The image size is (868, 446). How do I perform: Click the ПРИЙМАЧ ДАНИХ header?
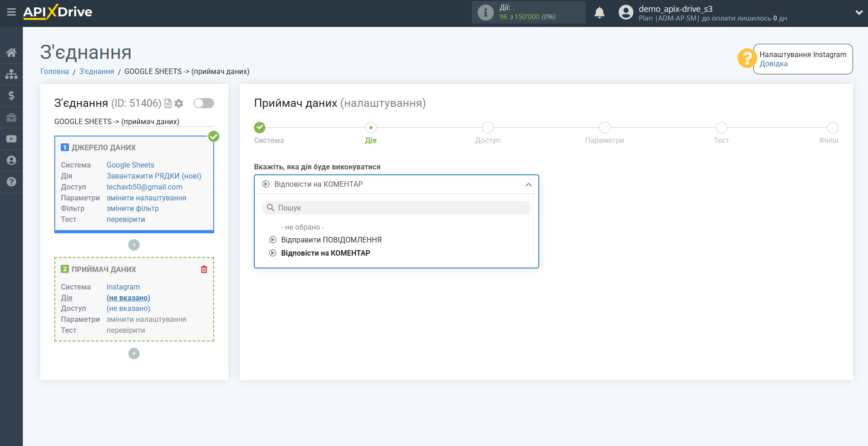click(104, 269)
